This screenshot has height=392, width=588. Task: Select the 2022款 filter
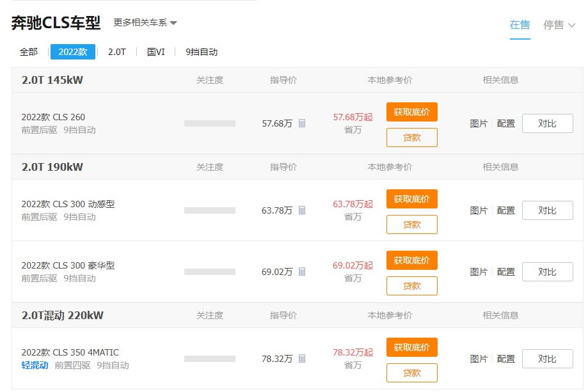(x=73, y=52)
